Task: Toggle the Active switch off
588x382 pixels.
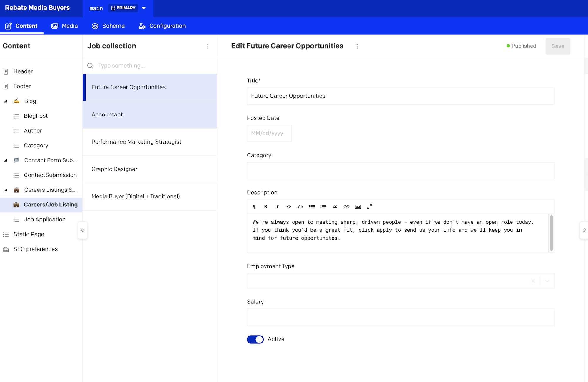Action: click(x=255, y=339)
